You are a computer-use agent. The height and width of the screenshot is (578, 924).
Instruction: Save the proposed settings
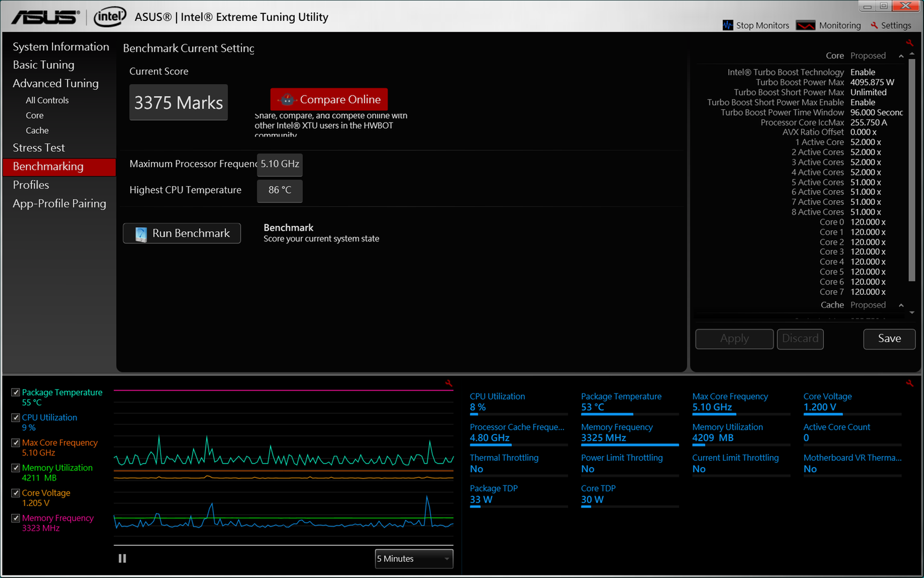[x=889, y=339]
